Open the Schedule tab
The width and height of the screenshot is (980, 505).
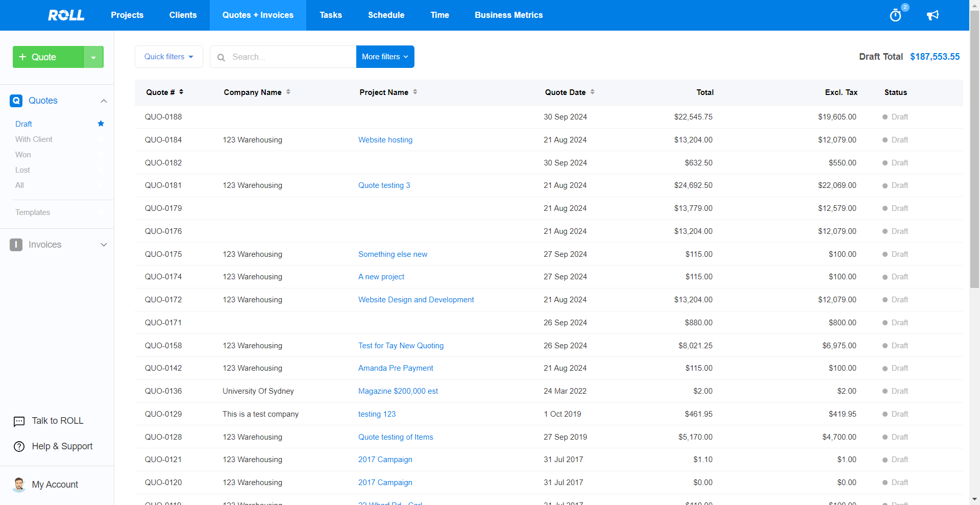(x=386, y=15)
